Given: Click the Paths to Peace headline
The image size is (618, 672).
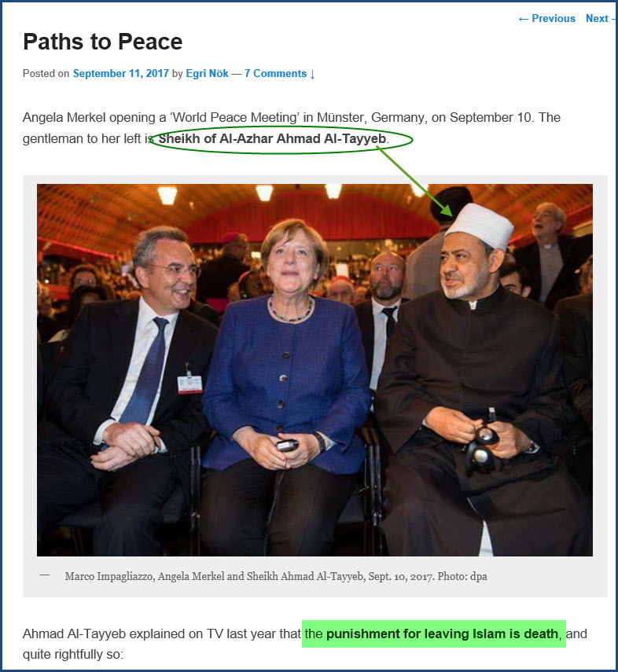Looking at the screenshot, I should (103, 42).
